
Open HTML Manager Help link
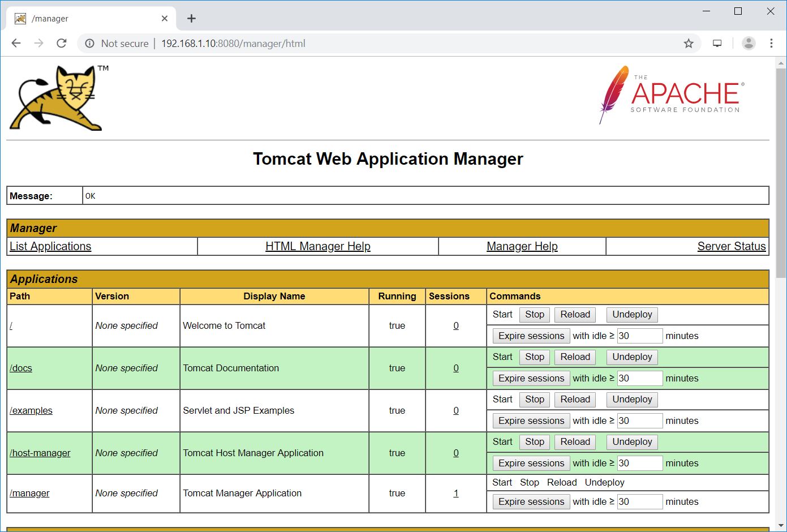pyautogui.click(x=317, y=246)
